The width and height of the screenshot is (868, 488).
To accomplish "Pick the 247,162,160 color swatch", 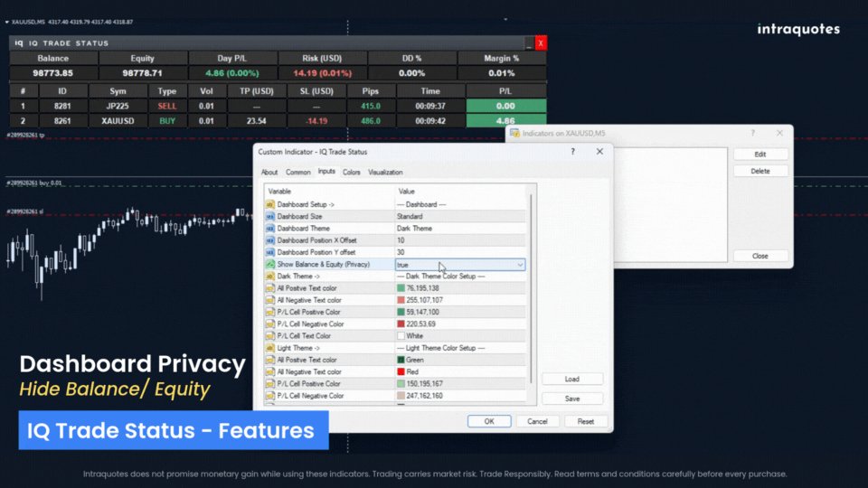I will 401,396.
